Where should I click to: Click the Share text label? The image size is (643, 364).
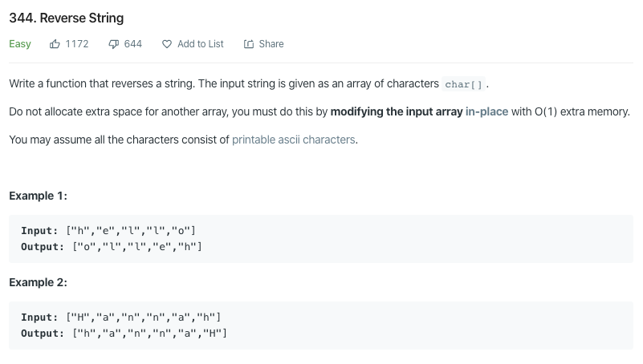[x=271, y=44]
